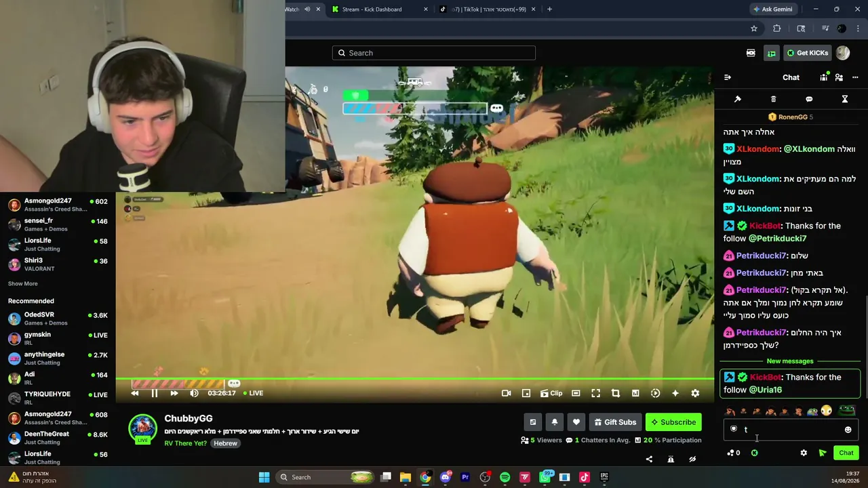Click the hourglass slow mode icon
This screenshot has width=868, height=488.
pos(845,99)
